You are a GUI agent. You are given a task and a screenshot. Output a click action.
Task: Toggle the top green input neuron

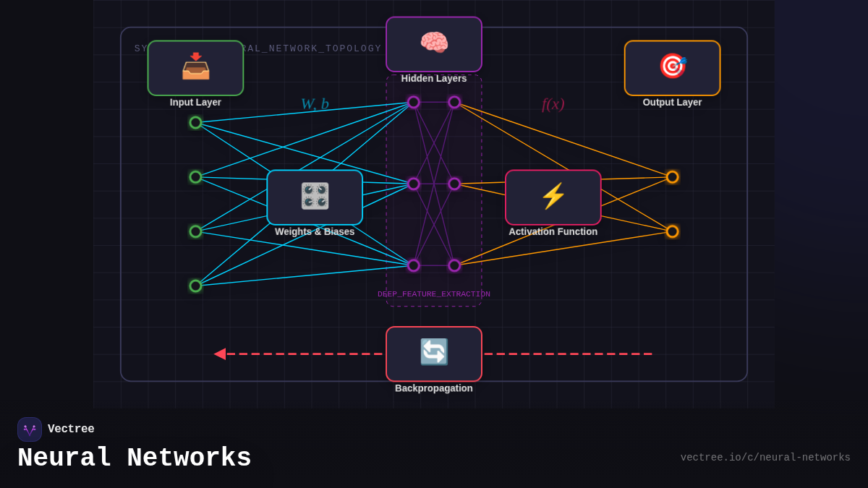click(195, 123)
